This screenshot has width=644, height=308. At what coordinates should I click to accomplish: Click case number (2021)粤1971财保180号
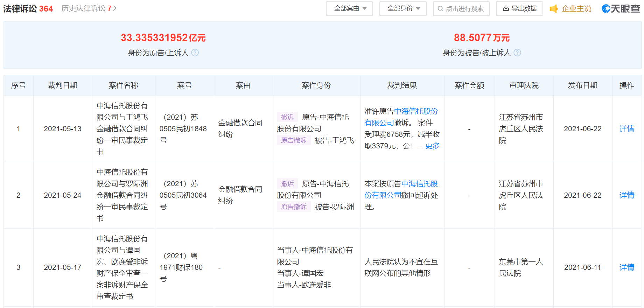[181, 267]
